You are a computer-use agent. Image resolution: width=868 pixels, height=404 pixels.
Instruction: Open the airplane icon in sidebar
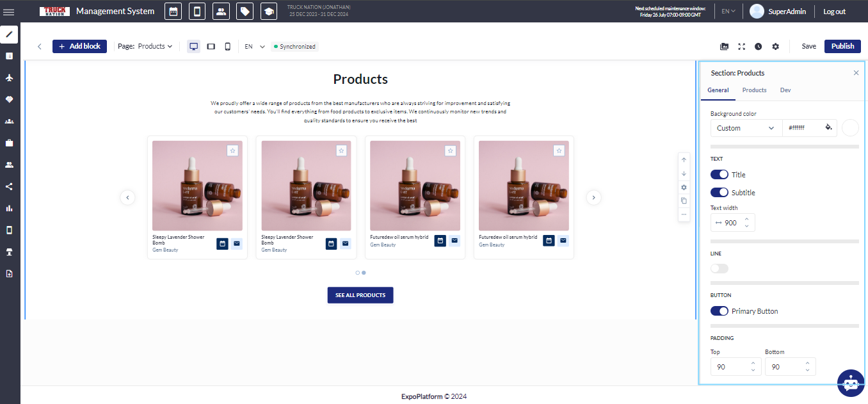(9, 77)
